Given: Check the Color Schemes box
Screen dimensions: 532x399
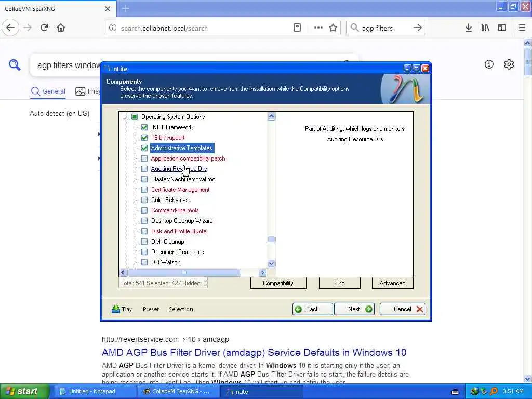Looking at the screenshot, I should tap(144, 200).
